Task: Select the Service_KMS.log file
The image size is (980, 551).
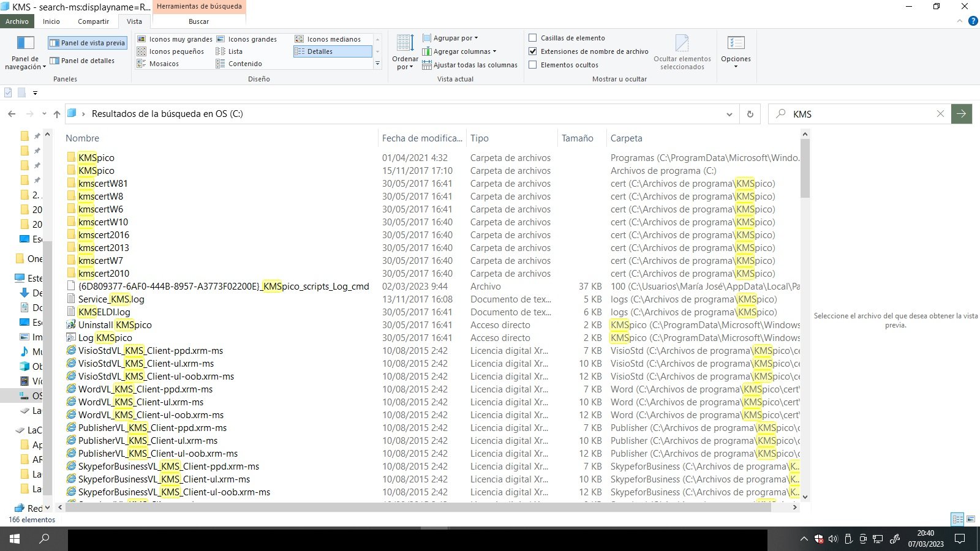Action: [111, 299]
